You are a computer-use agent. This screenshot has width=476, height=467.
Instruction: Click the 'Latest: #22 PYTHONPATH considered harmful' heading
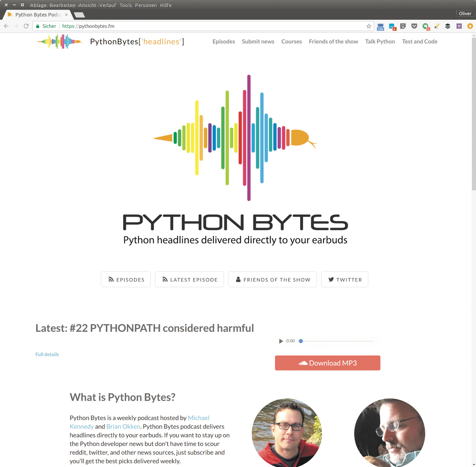[145, 328]
